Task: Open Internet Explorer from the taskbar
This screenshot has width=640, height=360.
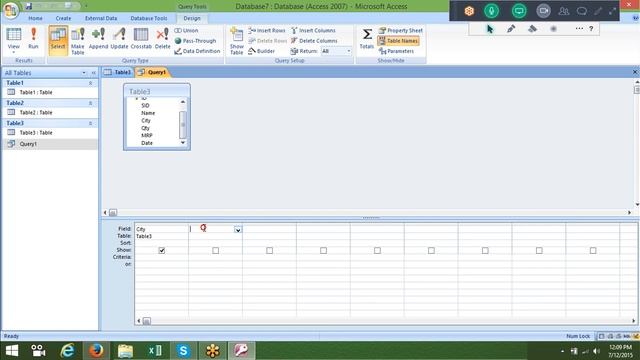Action: point(67,350)
